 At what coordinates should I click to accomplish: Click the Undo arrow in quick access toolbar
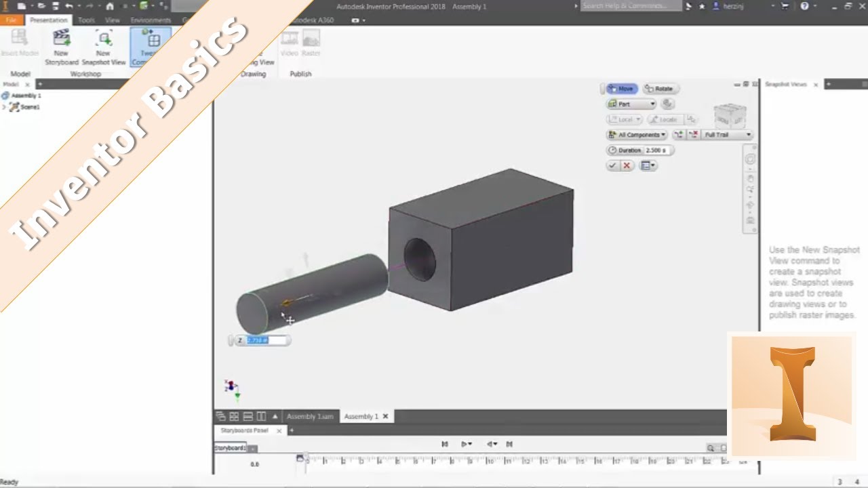tap(69, 6)
